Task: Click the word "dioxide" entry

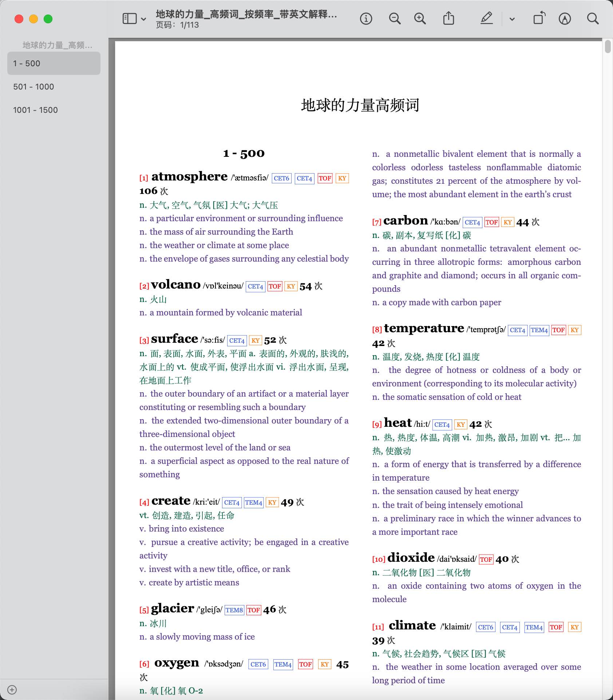Action: 411,557
